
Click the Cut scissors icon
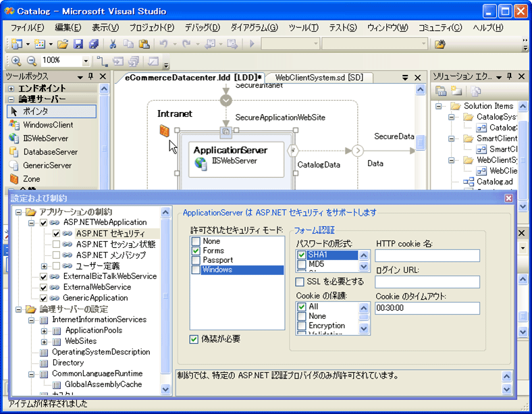(113, 44)
